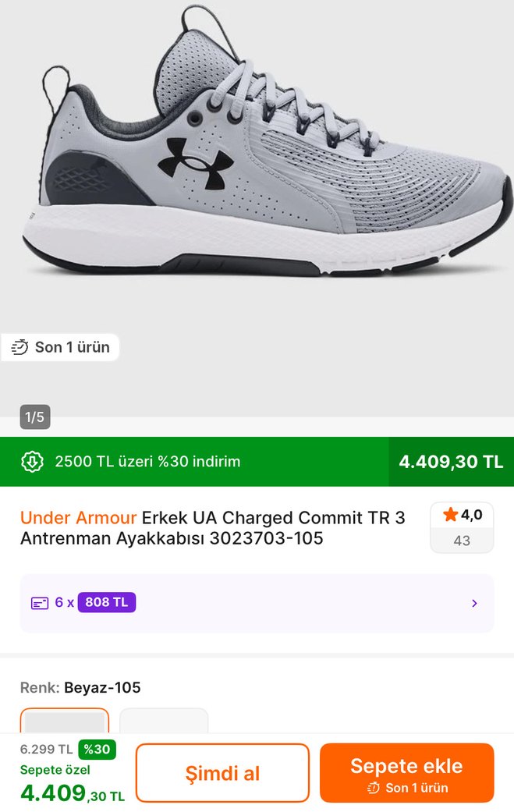Click the 1/5 image counter badge
The image size is (514, 812).
pyautogui.click(x=35, y=417)
